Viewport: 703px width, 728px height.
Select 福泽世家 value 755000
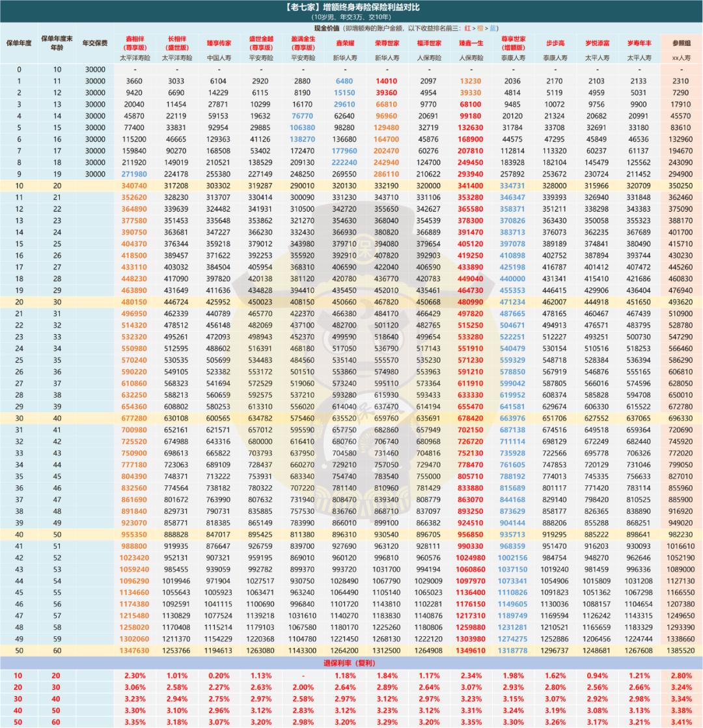428,477
